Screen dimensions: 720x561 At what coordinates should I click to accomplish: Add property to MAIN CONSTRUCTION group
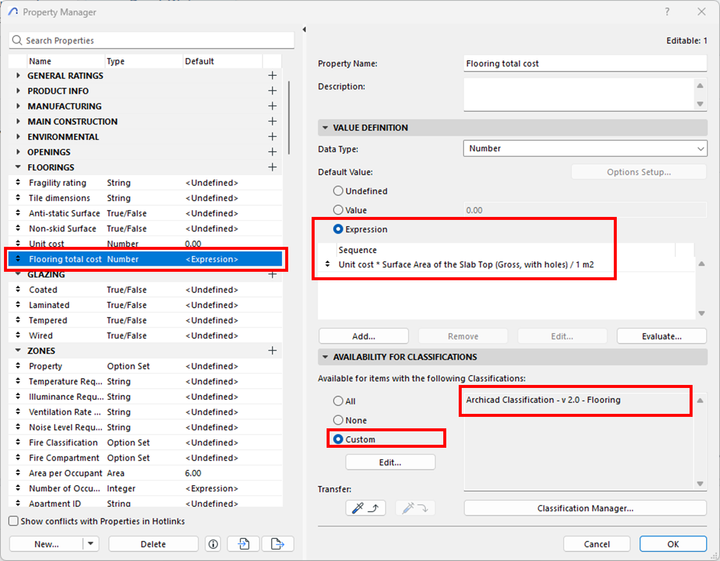coord(272,121)
